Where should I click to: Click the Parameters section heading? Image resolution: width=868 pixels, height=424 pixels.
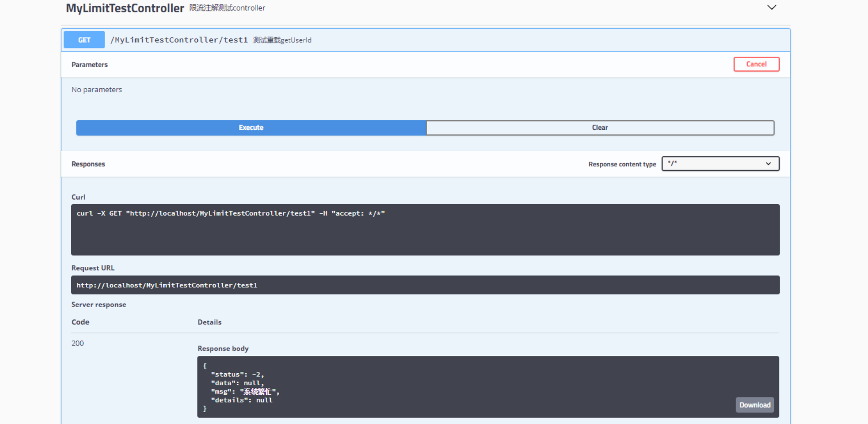(90, 64)
